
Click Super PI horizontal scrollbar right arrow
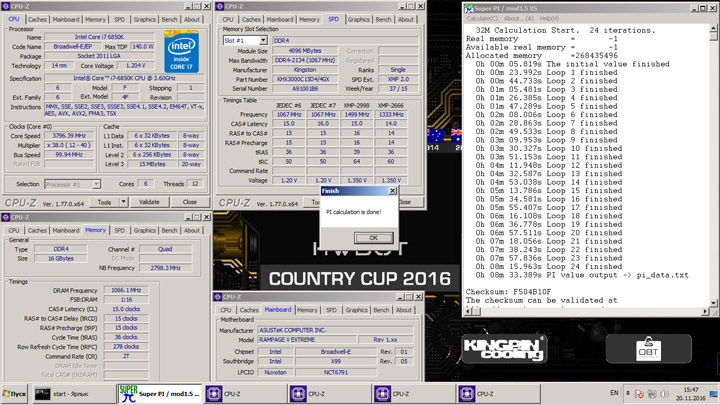(x=705, y=311)
